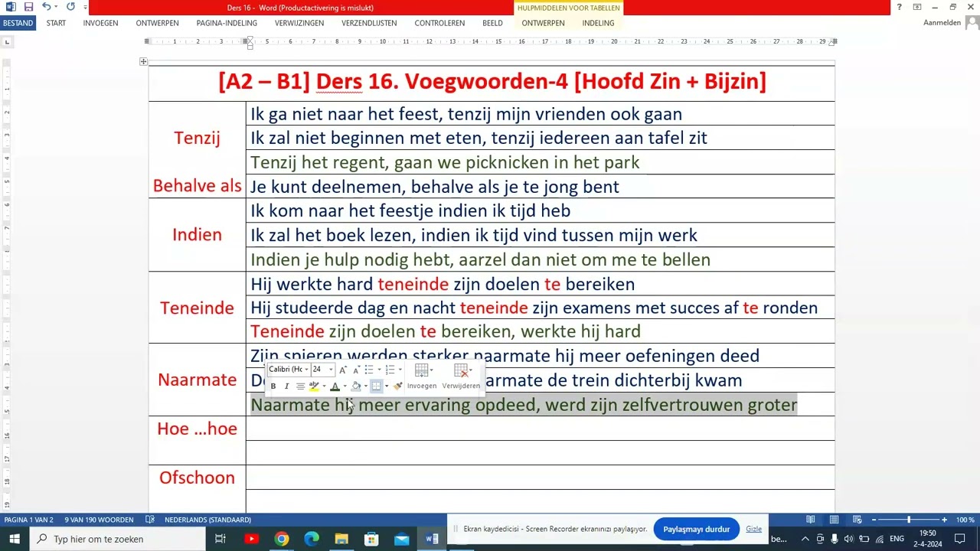The image size is (980, 551).
Task: Open File Explorer from the taskbar
Action: [x=341, y=539]
